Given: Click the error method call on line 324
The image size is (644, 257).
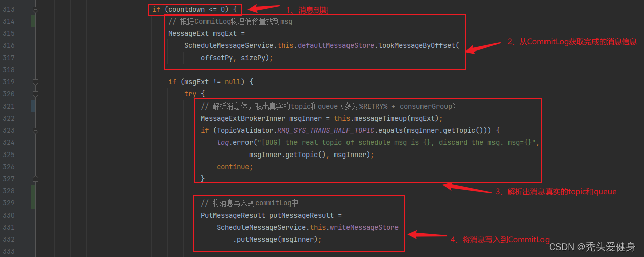Looking at the screenshot, I should pyautogui.click(x=243, y=142).
